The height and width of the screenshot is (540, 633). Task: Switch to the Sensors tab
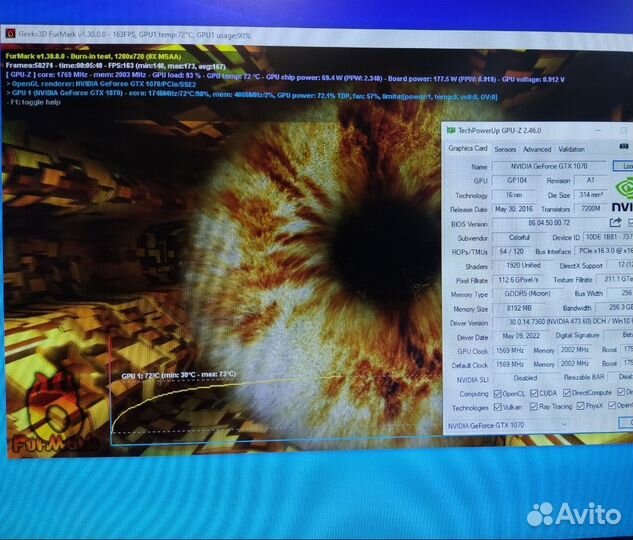[x=505, y=149]
